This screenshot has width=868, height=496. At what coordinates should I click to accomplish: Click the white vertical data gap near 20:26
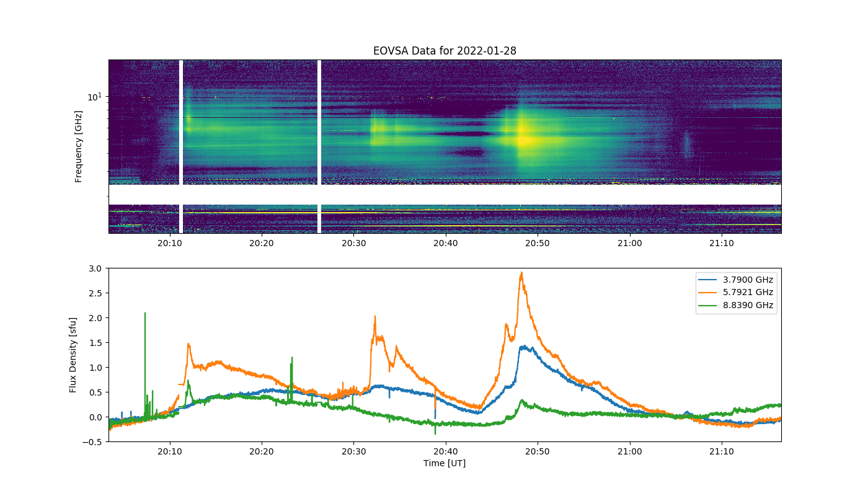click(319, 146)
